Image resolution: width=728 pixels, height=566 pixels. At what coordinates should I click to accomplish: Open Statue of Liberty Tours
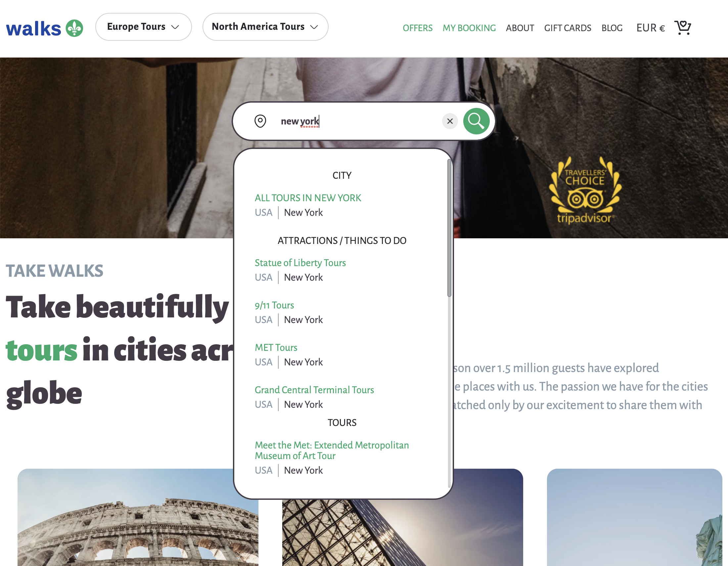click(x=300, y=263)
